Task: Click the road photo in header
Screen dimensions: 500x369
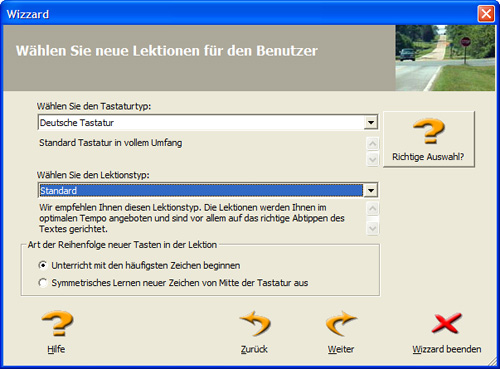Action: (x=445, y=58)
